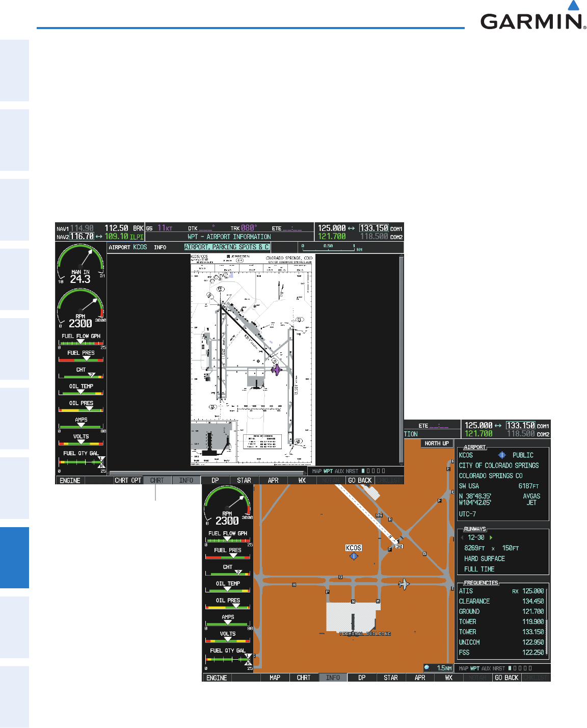
Task: Select the AIRPORT, PARKING SPOTS chart name field
Action: 227,247
